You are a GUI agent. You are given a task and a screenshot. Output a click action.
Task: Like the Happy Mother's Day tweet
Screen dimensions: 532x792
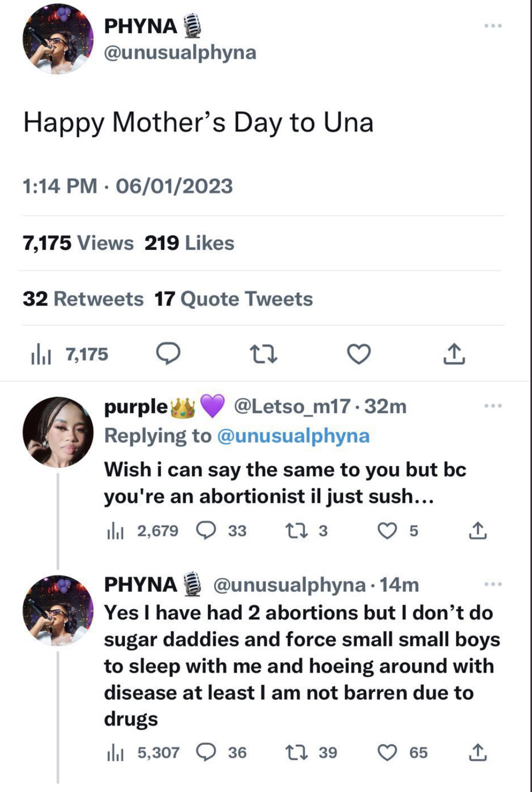click(x=359, y=354)
